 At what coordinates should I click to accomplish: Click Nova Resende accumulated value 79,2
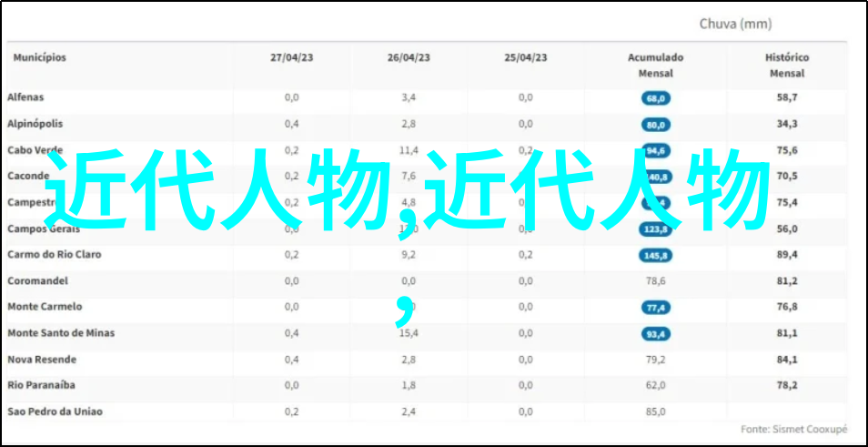(x=655, y=360)
